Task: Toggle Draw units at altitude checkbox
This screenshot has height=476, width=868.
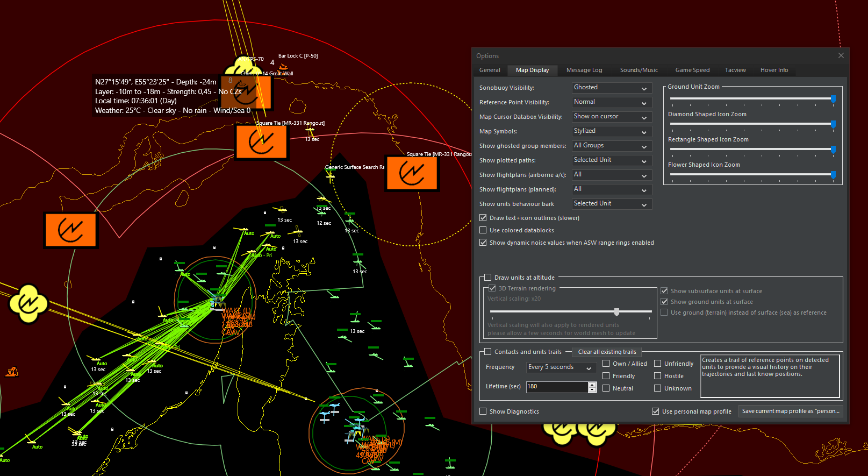Action: click(x=487, y=278)
